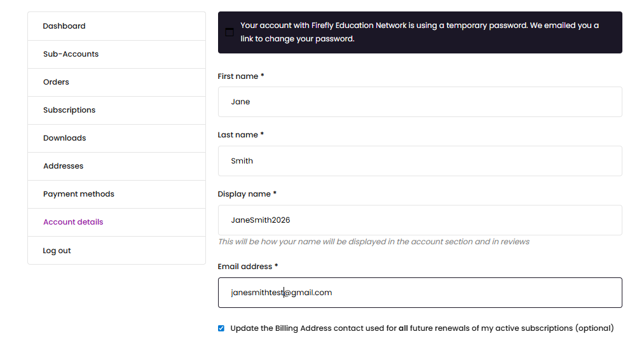
Task: Focus the First name field containing Jane
Action: click(420, 102)
